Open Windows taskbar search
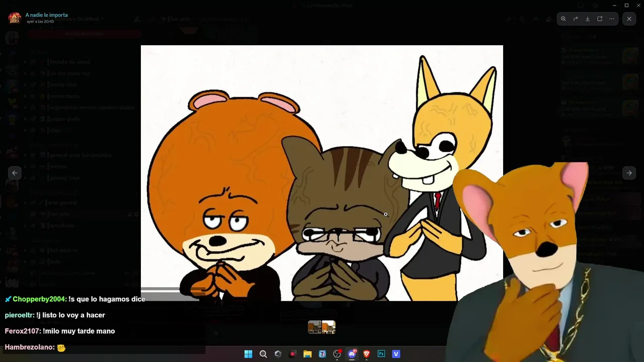 click(x=263, y=354)
